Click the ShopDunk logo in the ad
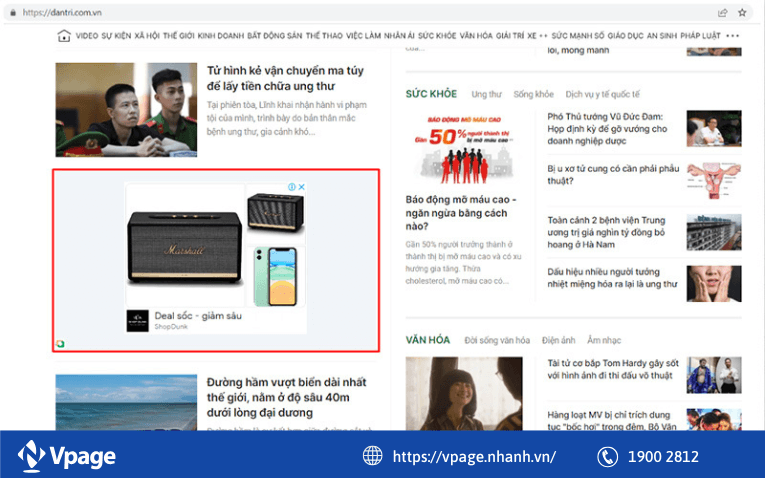The height and width of the screenshot is (478, 765). [138, 321]
